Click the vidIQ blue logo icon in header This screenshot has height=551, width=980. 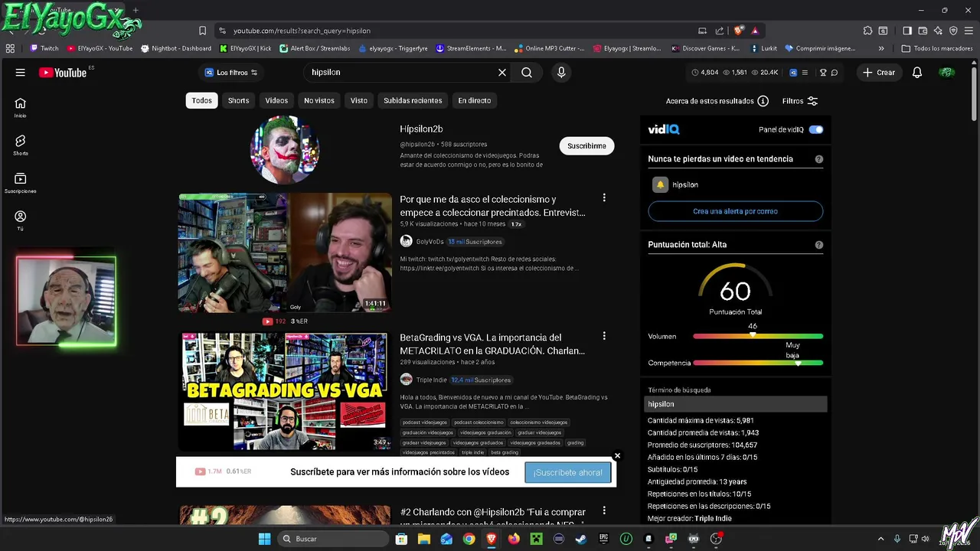[793, 72]
